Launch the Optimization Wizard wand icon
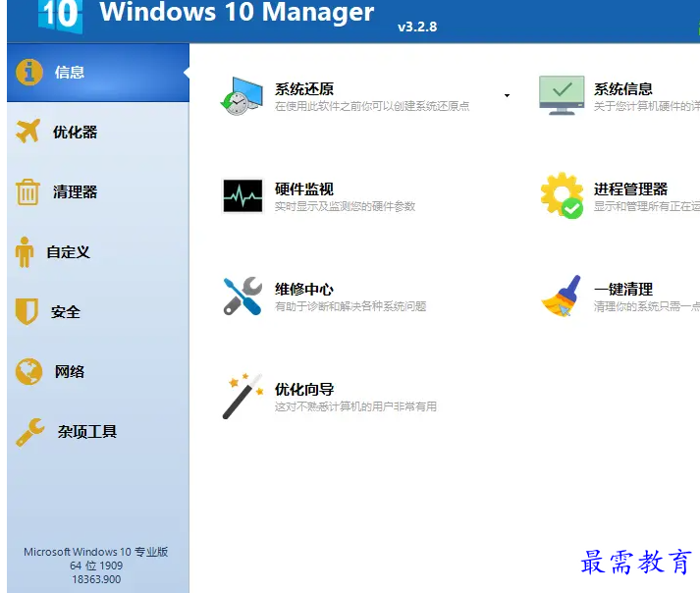Image resolution: width=700 pixels, height=593 pixels. pos(242,396)
